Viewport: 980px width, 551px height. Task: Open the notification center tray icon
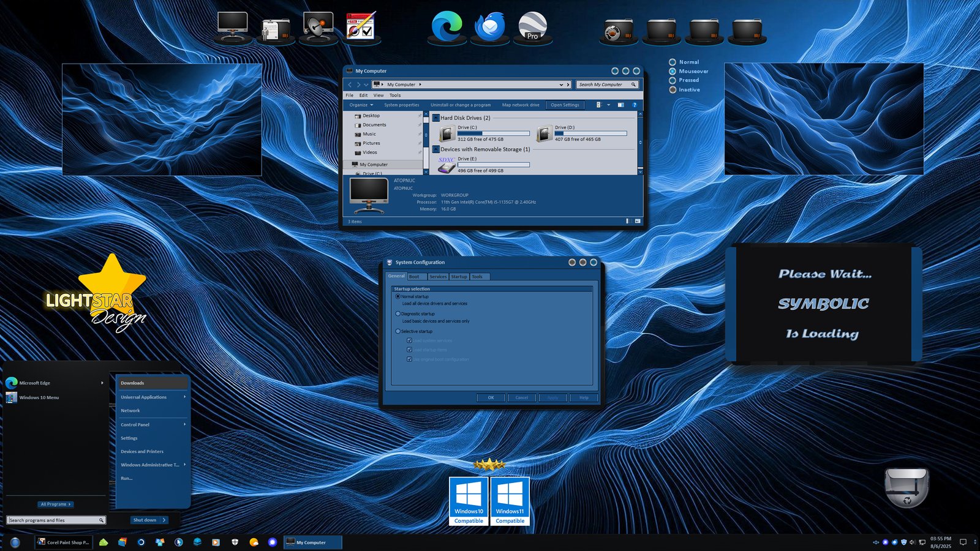tap(963, 542)
